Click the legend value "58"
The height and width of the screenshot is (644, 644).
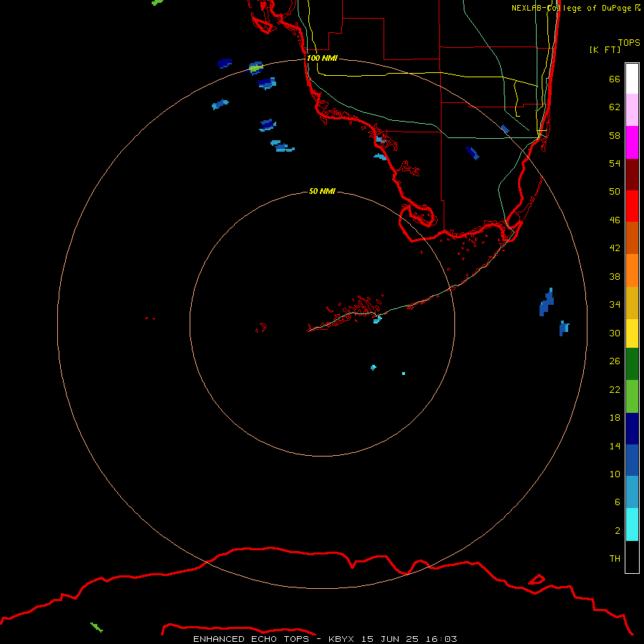pos(615,135)
